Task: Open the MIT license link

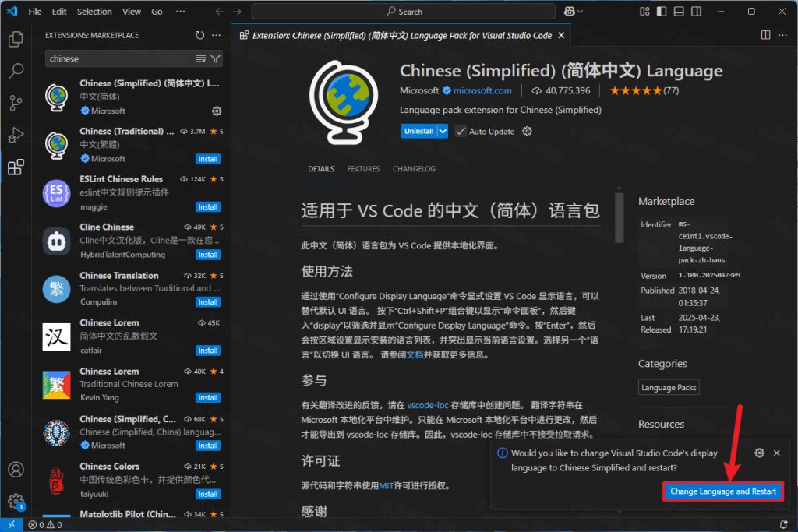Action: point(387,486)
